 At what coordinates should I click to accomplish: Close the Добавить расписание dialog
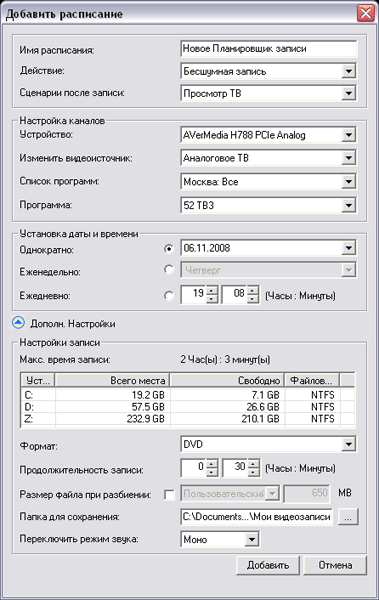tap(366, 14)
